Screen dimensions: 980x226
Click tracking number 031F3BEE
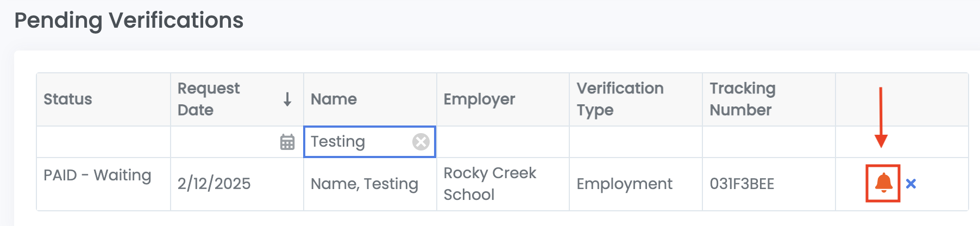pos(742,184)
